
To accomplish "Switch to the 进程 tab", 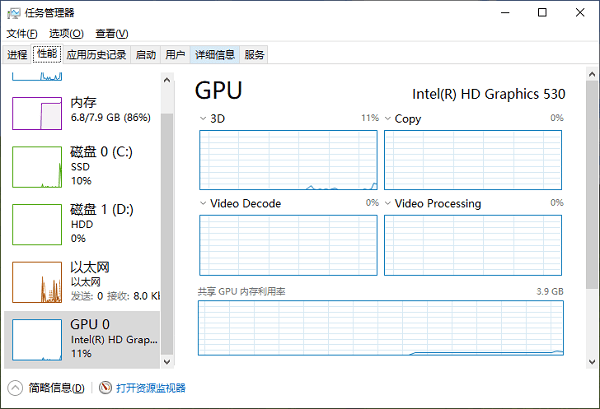I will 17,55.
